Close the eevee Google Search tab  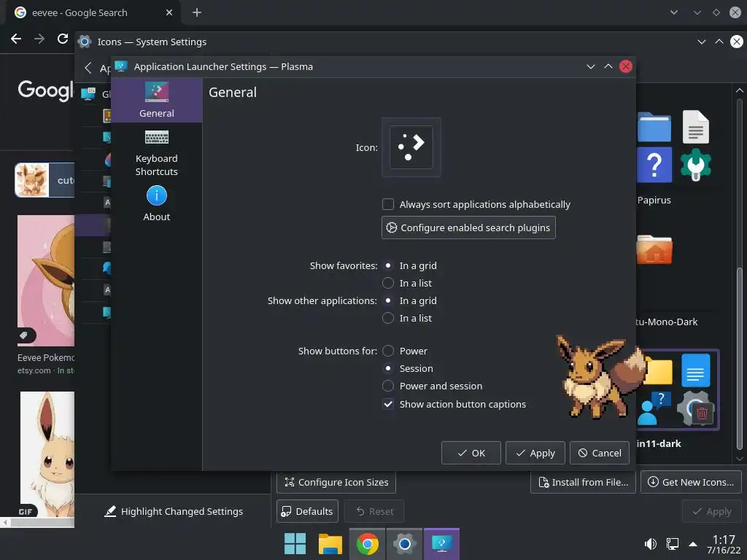pyautogui.click(x=169, y=13)
